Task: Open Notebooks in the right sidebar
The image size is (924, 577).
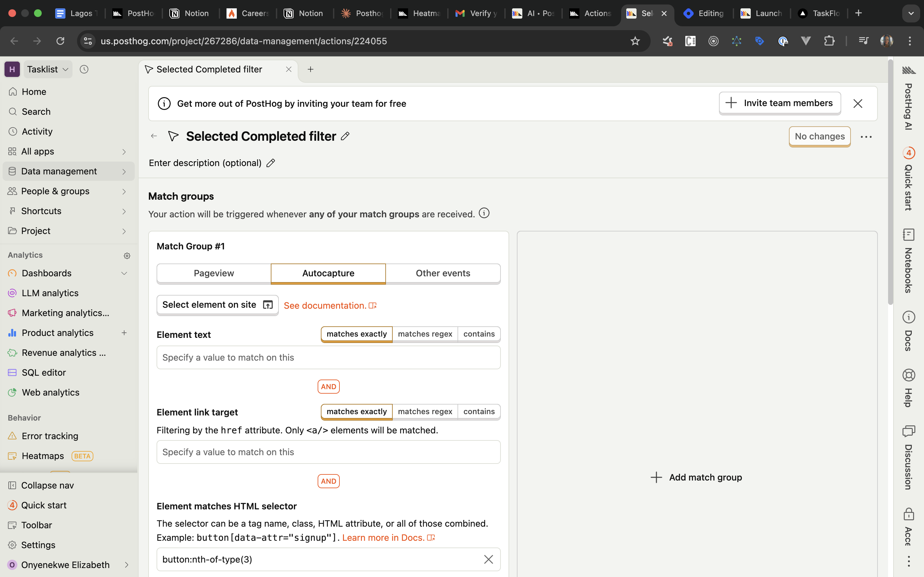Action: [908, 261]
